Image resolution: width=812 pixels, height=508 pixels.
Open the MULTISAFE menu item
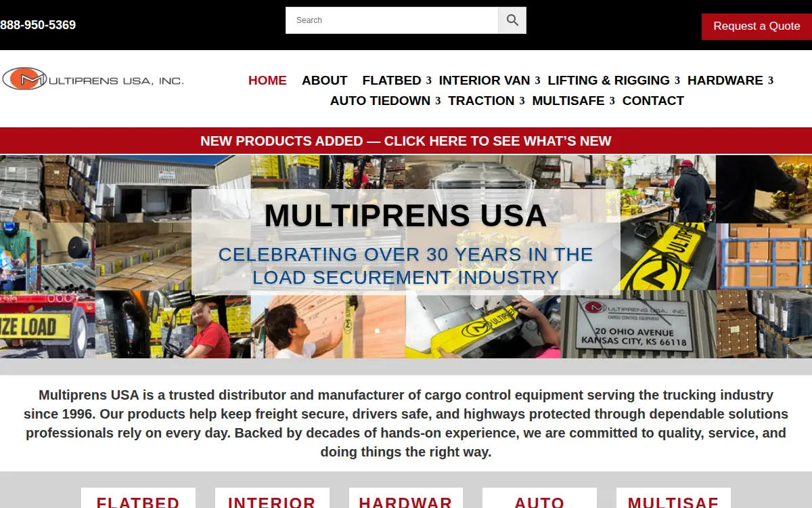coord(568,100)
